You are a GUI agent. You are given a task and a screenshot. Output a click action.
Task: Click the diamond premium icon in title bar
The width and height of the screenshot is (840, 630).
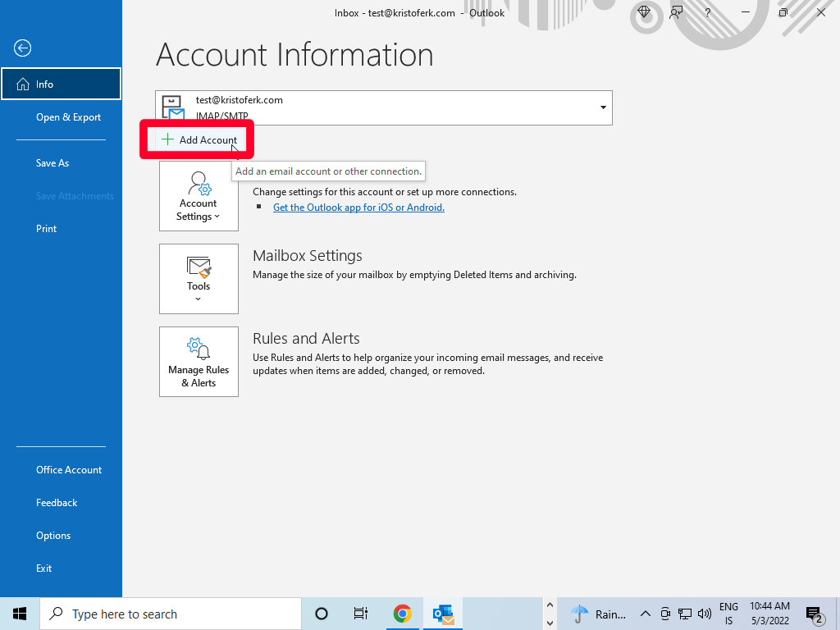tap(645, 12)
